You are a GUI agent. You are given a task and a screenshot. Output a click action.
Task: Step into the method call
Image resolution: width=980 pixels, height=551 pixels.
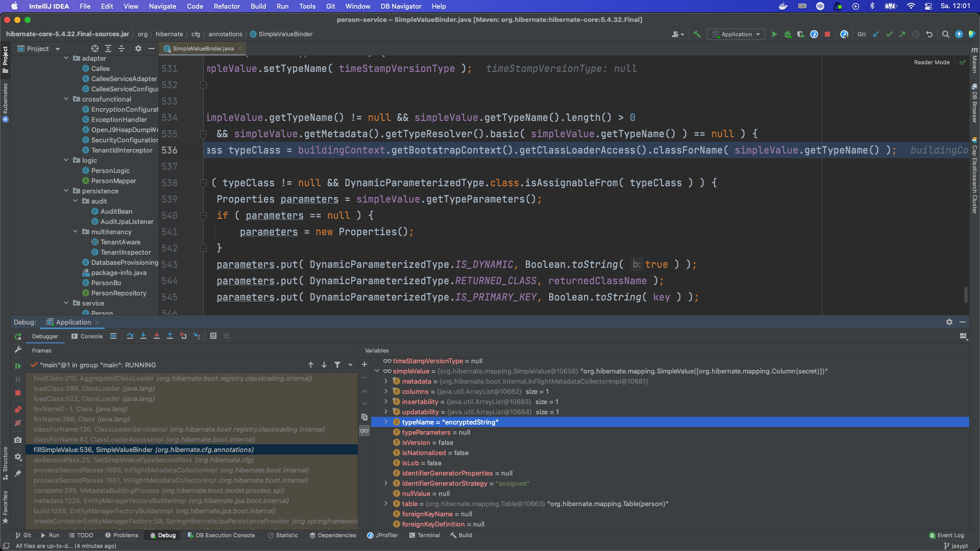[x=143, y=336]
